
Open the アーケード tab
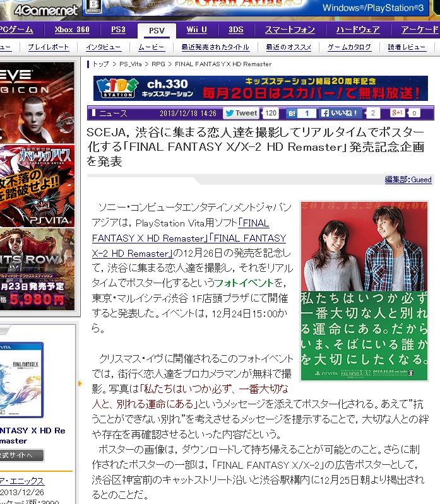click(x=420, y=30)
